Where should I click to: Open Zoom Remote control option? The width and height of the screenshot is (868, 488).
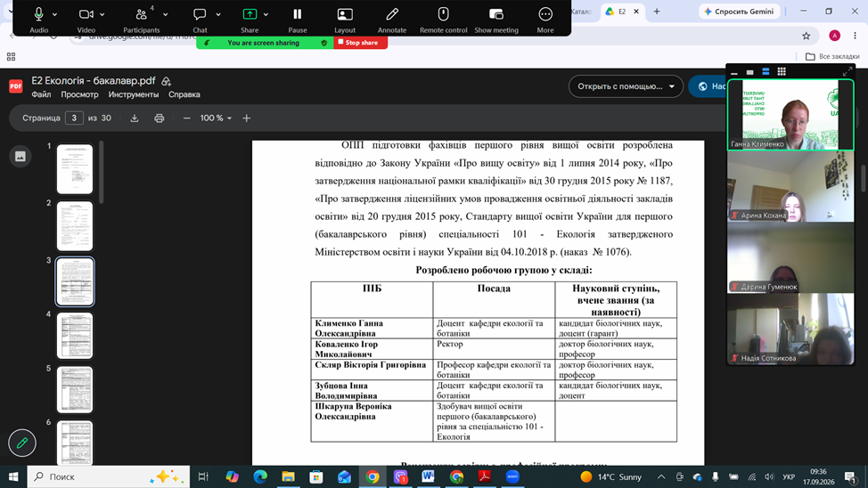click(444, 15)
